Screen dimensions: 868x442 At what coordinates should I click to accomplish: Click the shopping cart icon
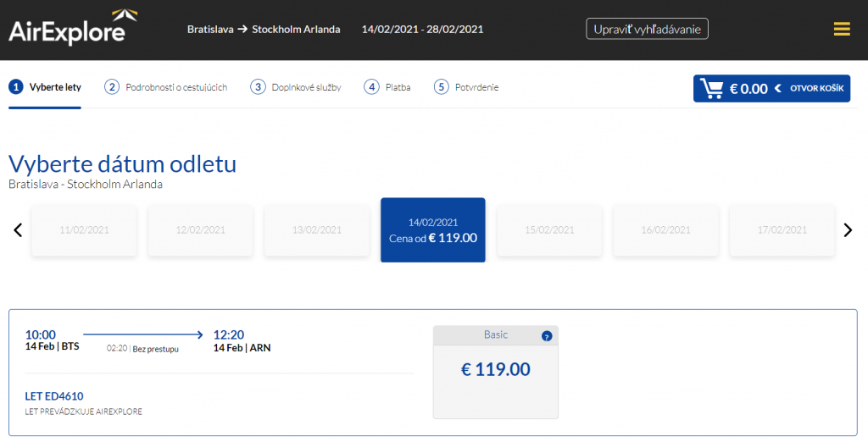coord(712,88)
